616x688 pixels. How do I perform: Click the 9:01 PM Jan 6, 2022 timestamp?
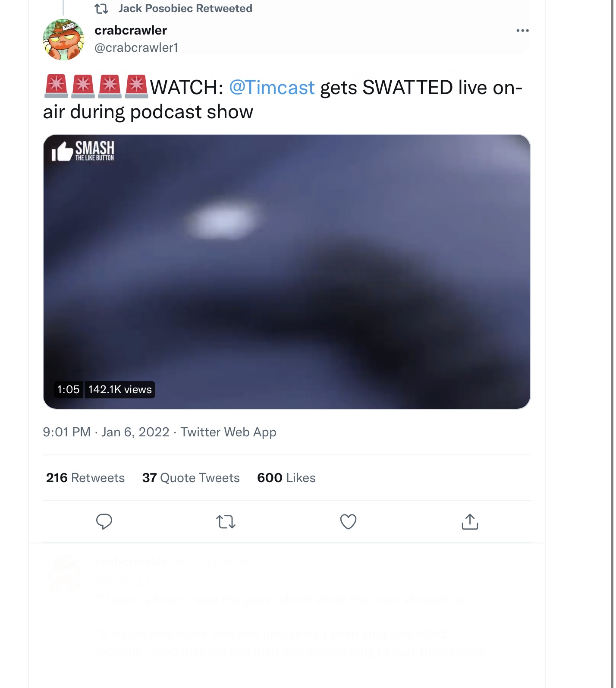click(106, 432)
